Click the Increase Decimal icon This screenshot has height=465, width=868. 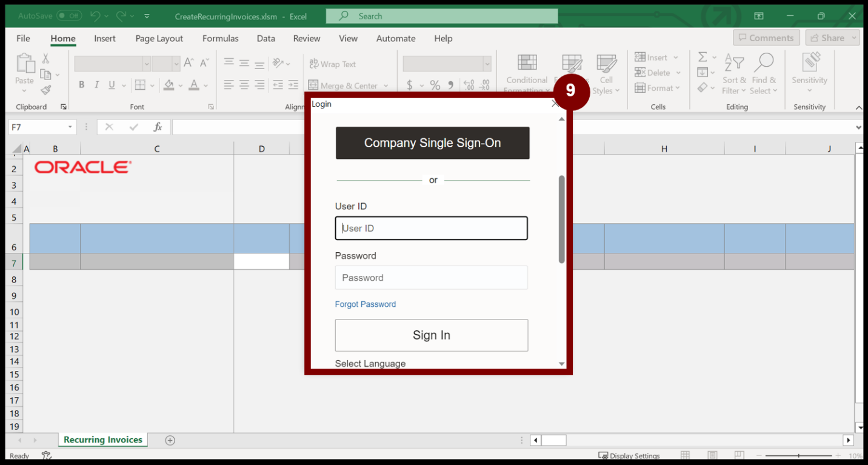tap(469, 85)
